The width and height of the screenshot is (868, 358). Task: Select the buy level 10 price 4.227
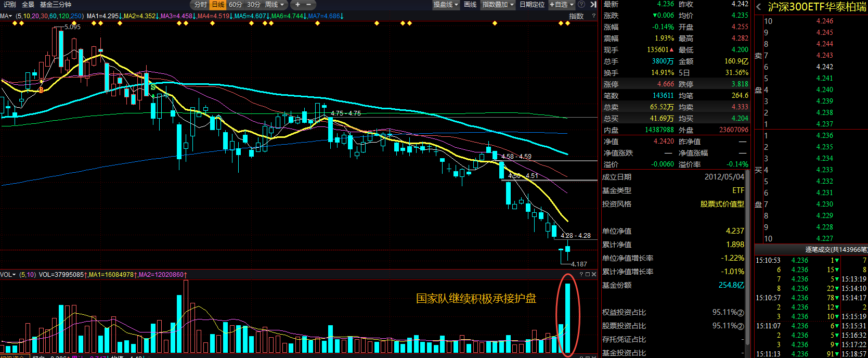click(825, 238)
